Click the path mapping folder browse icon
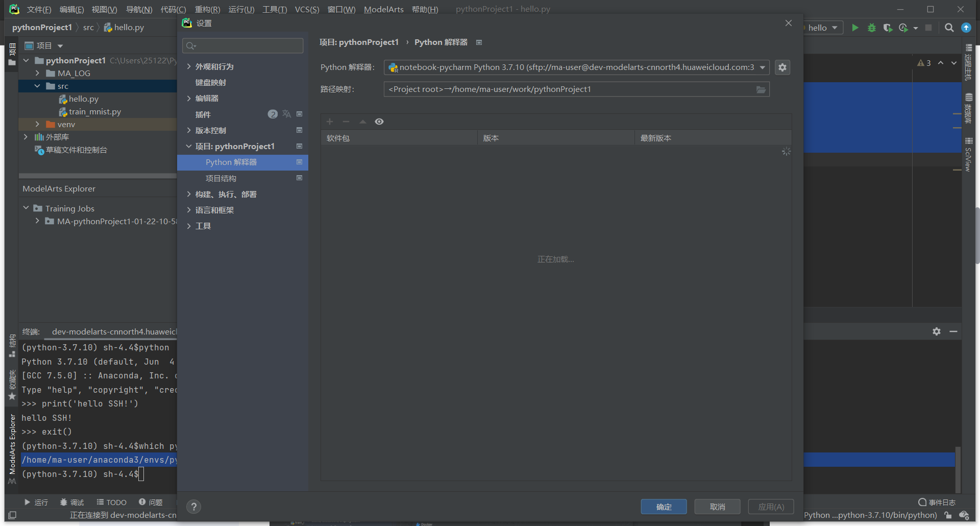The width and height of the screenshot is (980, 526). [x=761, y=90]
